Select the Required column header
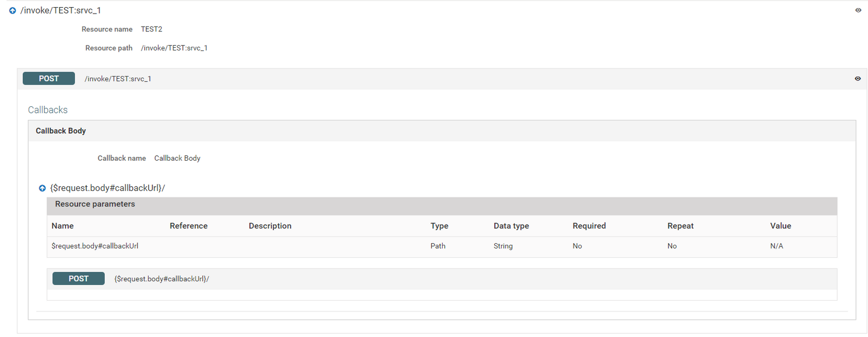This screenshot has height=337, width=868. (589, 226)
